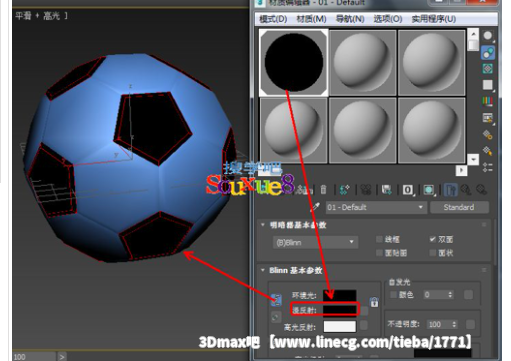The image size is (511, 361).
Task: Open the 实用程序(U) menu
Action: (434, 19)
